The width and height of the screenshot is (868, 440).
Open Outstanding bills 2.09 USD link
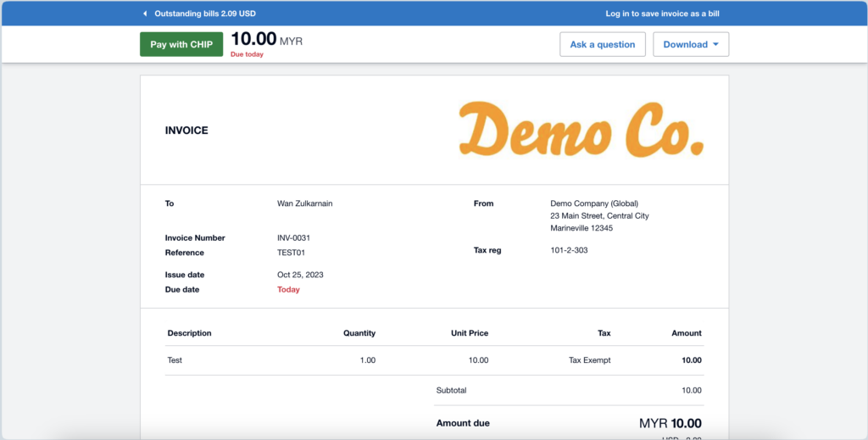(x=205, y=14)
